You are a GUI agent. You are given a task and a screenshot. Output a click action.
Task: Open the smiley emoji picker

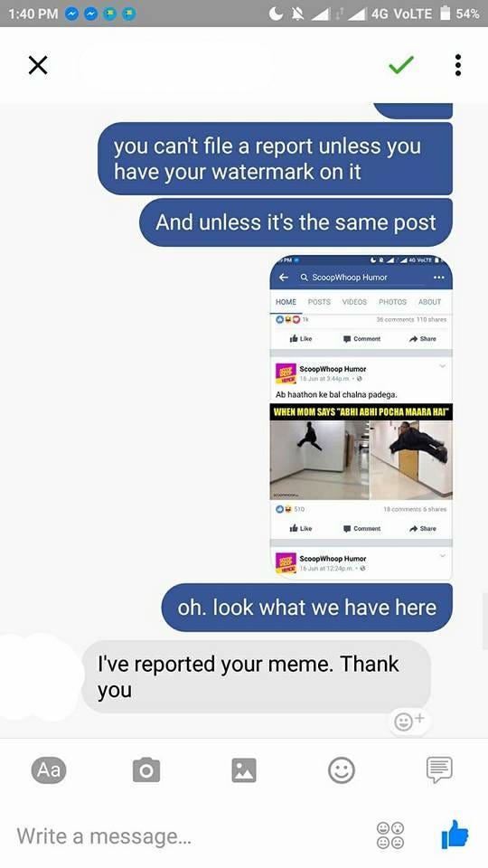(x=342, y=770)
